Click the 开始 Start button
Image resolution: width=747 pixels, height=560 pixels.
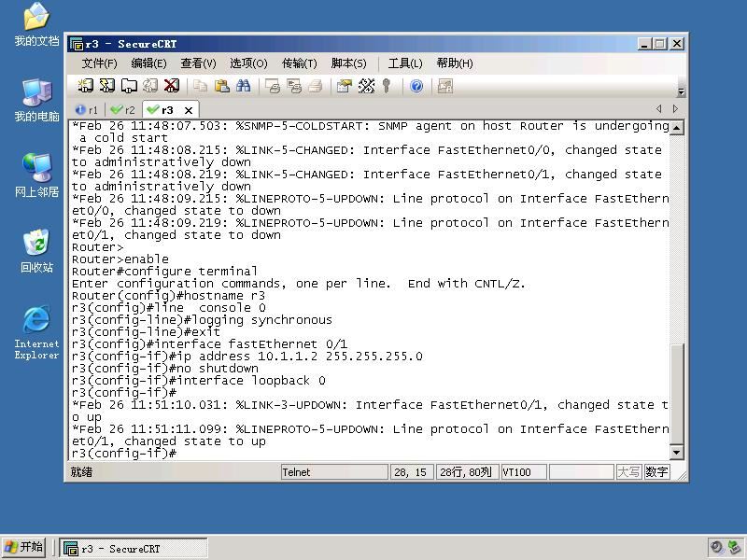[24, 547]
